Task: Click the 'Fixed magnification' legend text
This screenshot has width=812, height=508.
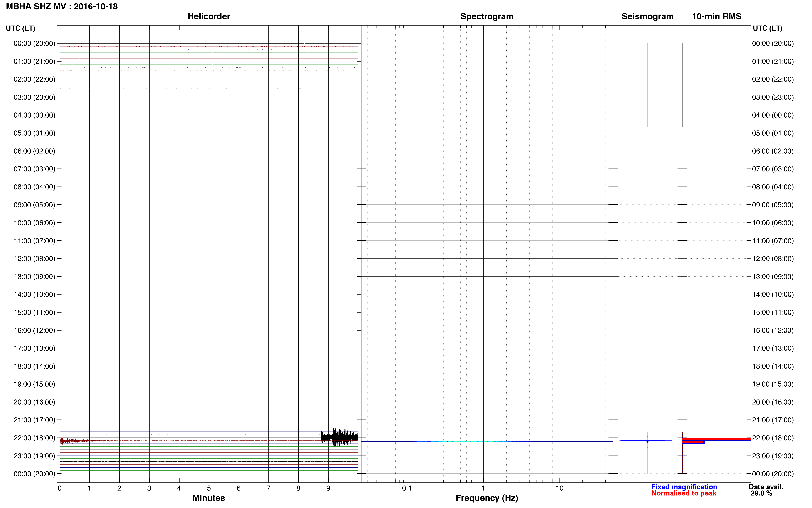Action: point(684,487)
